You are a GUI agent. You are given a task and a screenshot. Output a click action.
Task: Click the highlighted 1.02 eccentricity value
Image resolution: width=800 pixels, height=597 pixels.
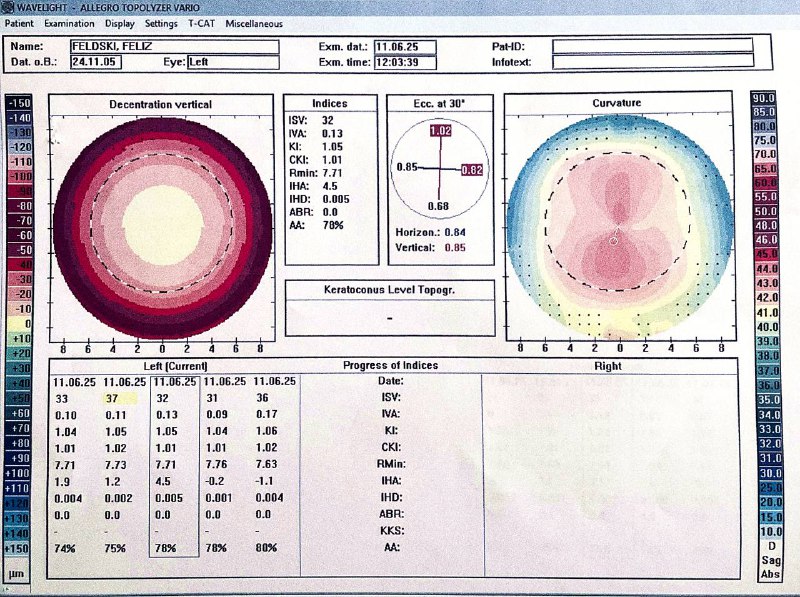pos(440,131)
